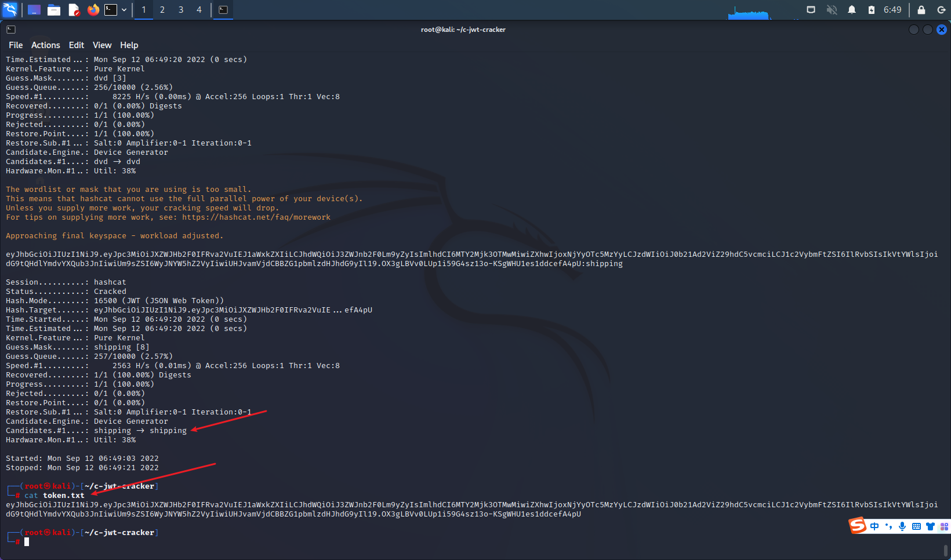Open the View menu
This screenshot has height=560, width=951.
pyautogui.click(x=102, y=45)
